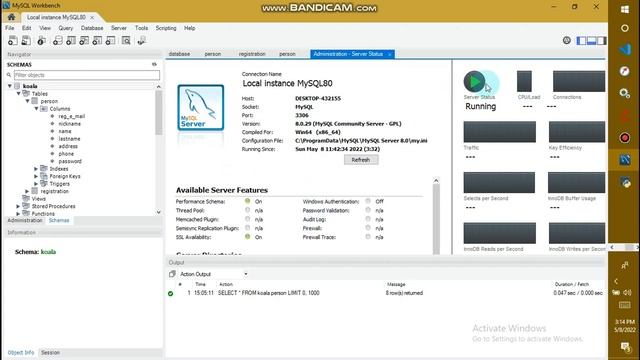Image resolution: width=640 pixels, height=360 pixels.
Task: Open the Database menu
Action: (x=92, y=28)
